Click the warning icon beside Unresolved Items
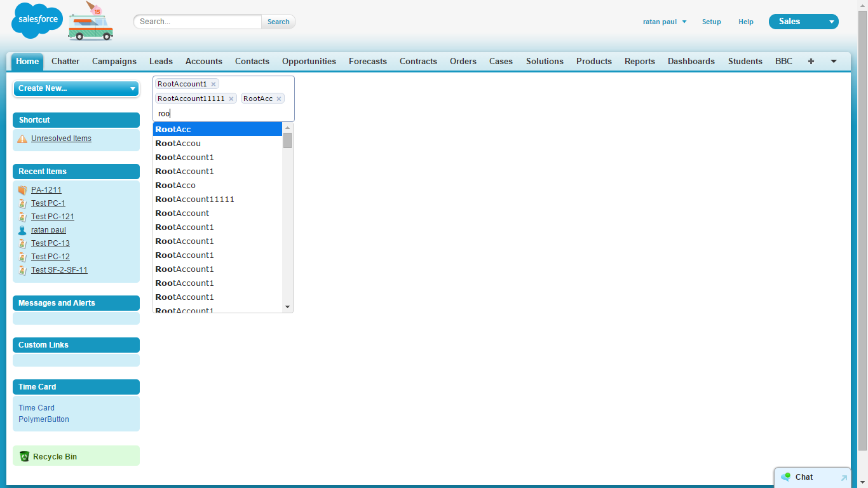Image resolution: width=868 pixels, height=488 pixels. 22,138
